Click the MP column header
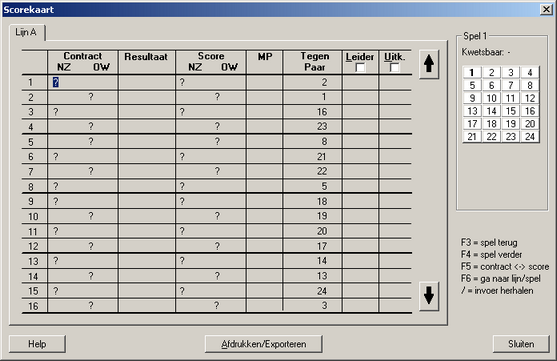Viewport: 557px width, 361px height. point(265,62)
